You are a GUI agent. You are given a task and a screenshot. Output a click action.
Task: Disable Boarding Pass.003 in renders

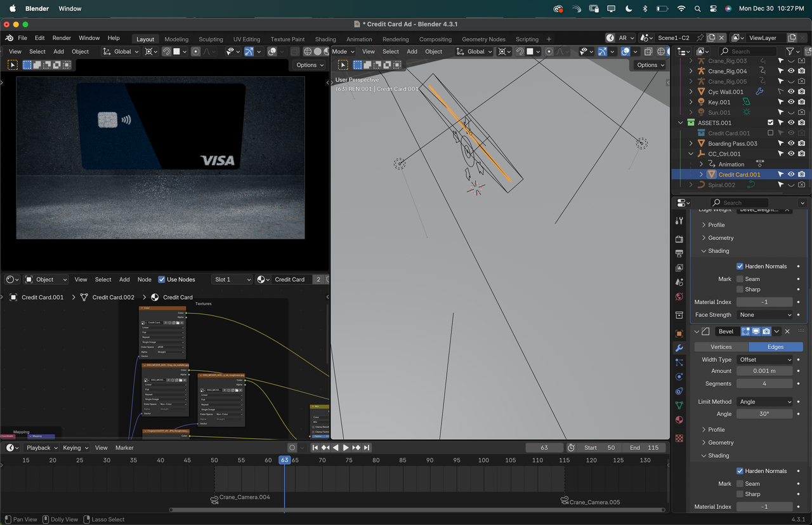click(802, 143)
